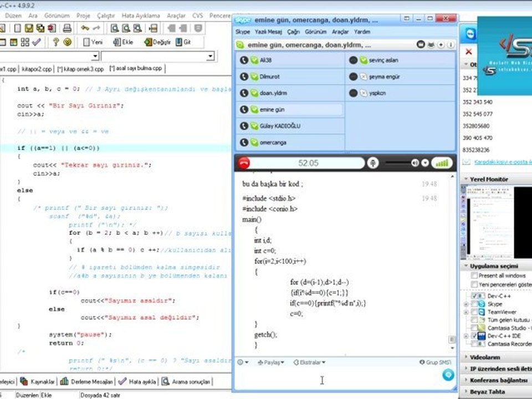532x399 pixels.
Task: Open the Araçlar menu in Skype
Action: tap(340, 32)
